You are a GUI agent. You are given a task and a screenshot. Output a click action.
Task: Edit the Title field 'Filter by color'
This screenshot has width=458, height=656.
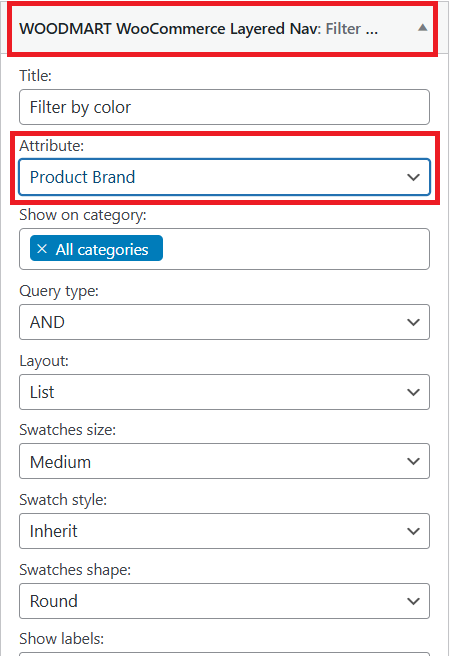(x=224, y=107)
